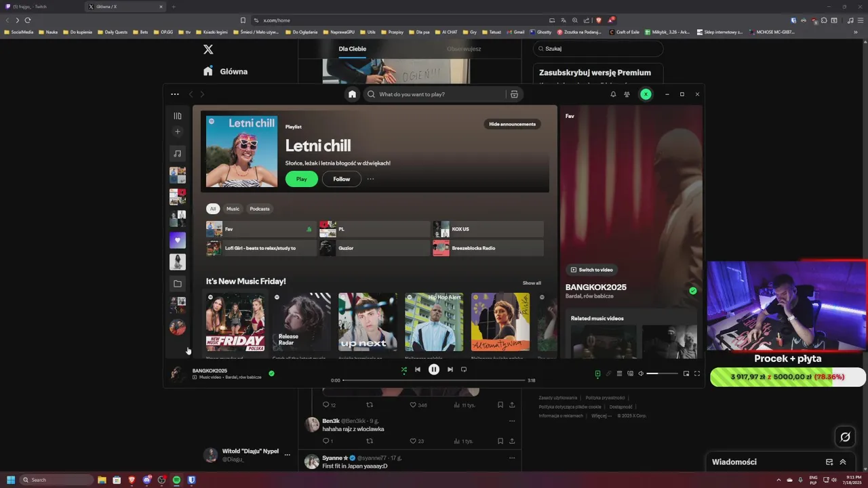Open Liked Songs heart tile in sidebar
Screen dimensions: 868x488
178,240
